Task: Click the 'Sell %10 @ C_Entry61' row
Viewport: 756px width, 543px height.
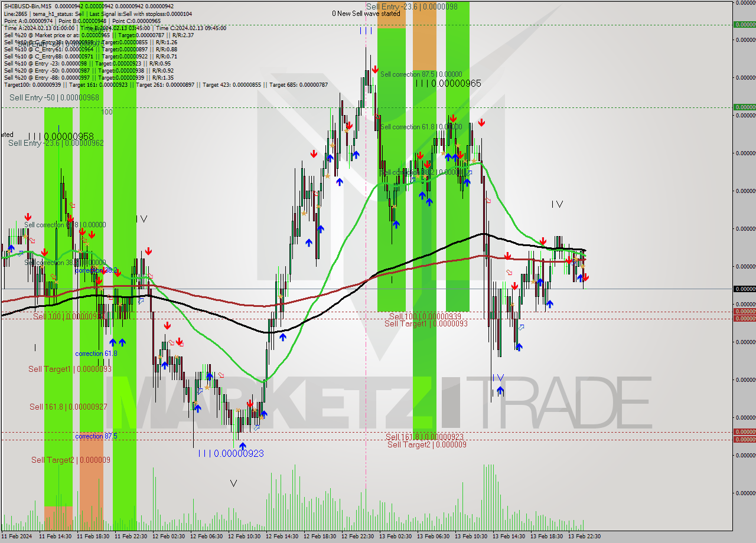Action: tap(90, 49)
